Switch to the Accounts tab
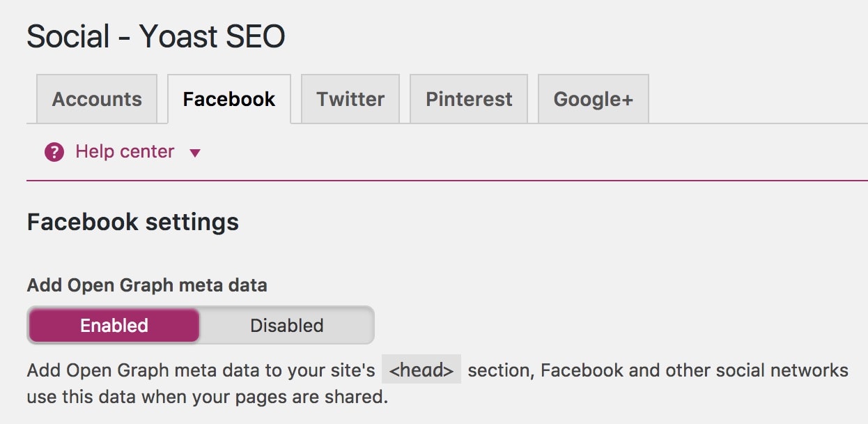Screen dimensions: 868x424 (x=97, y=99)
